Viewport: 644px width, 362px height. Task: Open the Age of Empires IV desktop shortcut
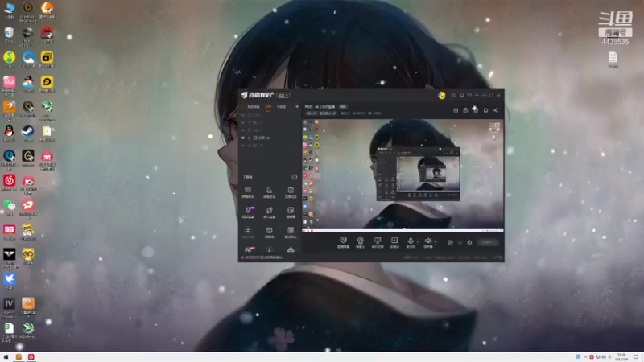click(9, 307)
